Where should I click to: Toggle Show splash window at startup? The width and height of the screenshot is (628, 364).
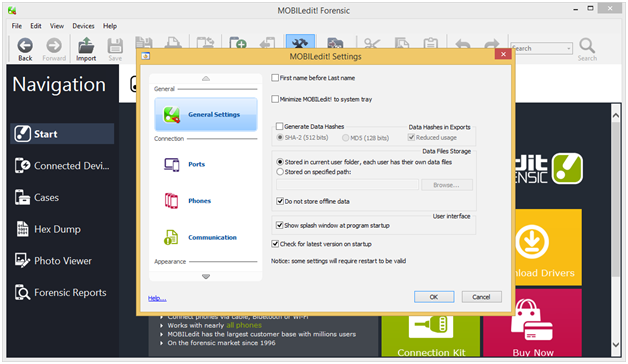click(280, 225)
